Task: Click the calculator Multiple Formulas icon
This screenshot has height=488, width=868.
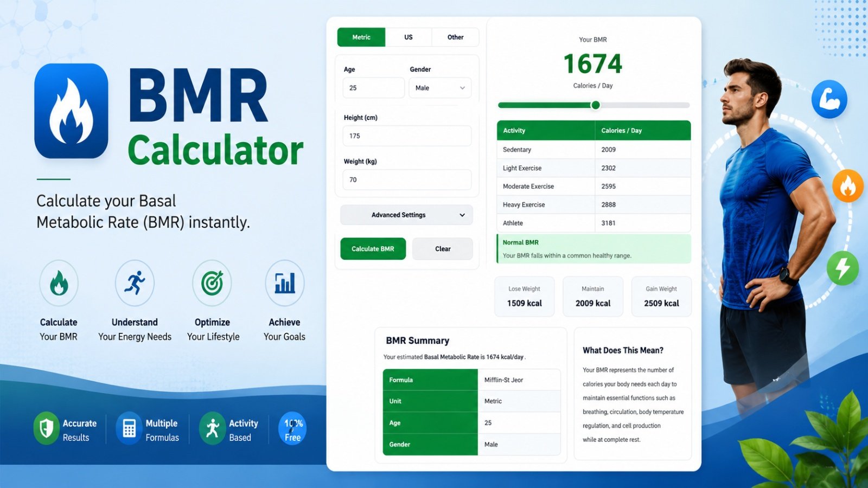Action: [129, 428]
